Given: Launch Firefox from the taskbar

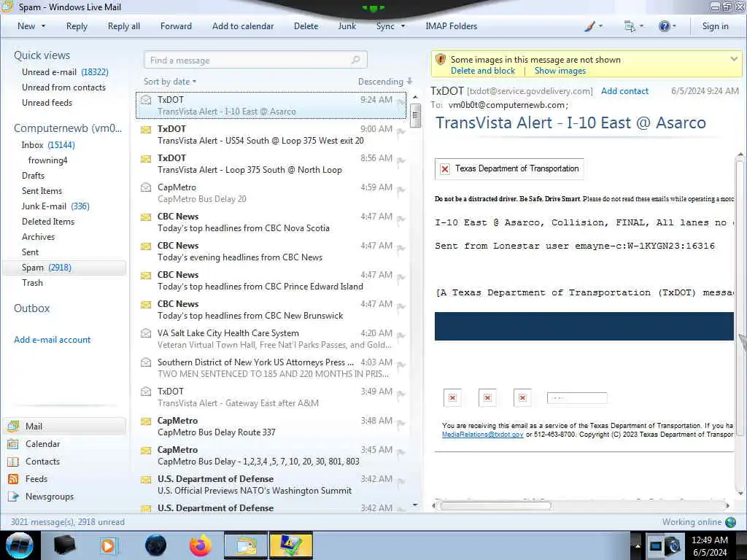Looking at the screenshot, I should (x=201, y=545).
